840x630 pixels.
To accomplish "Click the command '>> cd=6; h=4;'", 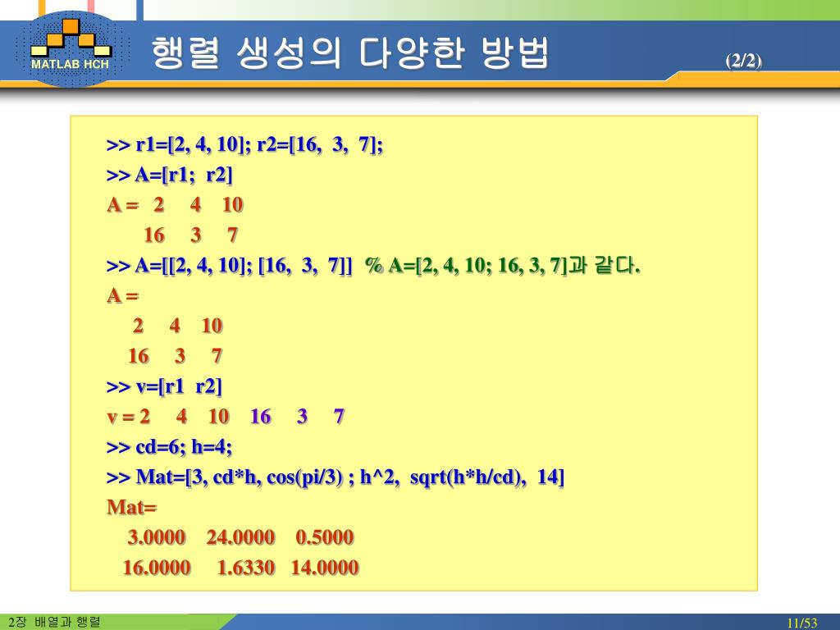I will tap(169, 447).
